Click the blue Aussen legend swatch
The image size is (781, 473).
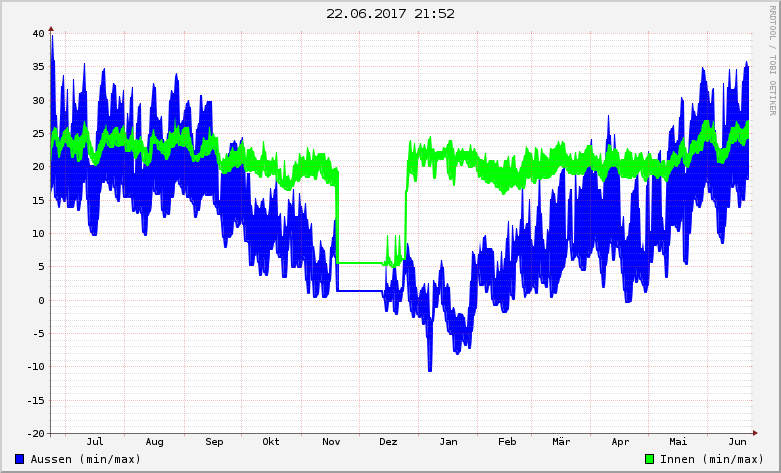tap(19, 459)
